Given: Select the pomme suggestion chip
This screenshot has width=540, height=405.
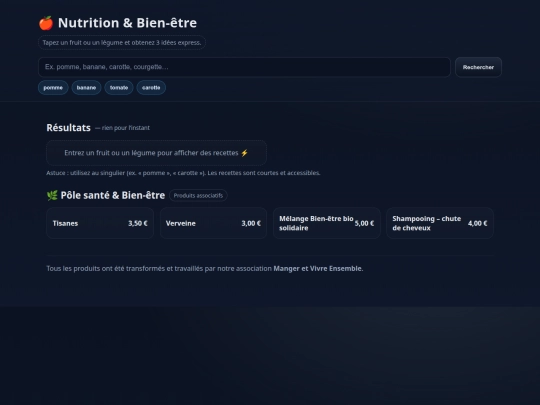Looking at the screenshot, I should click(x=53, y=88).
